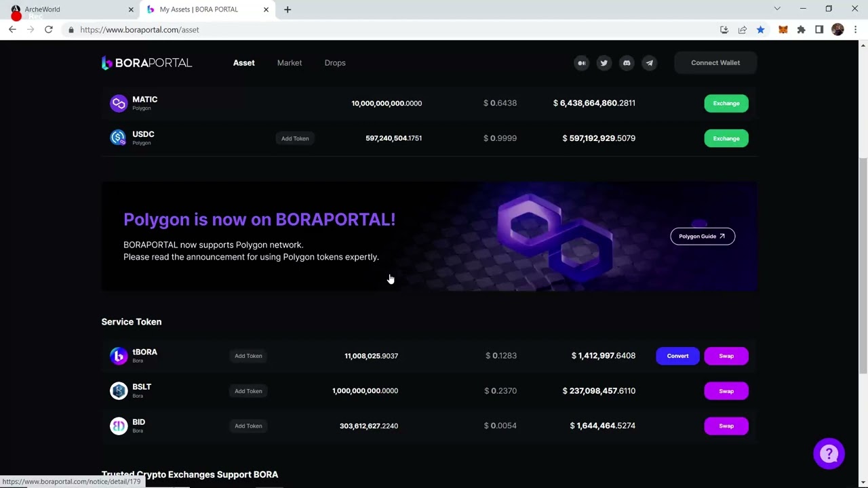Open the MetaMask fox extension icon

point(783,30)
